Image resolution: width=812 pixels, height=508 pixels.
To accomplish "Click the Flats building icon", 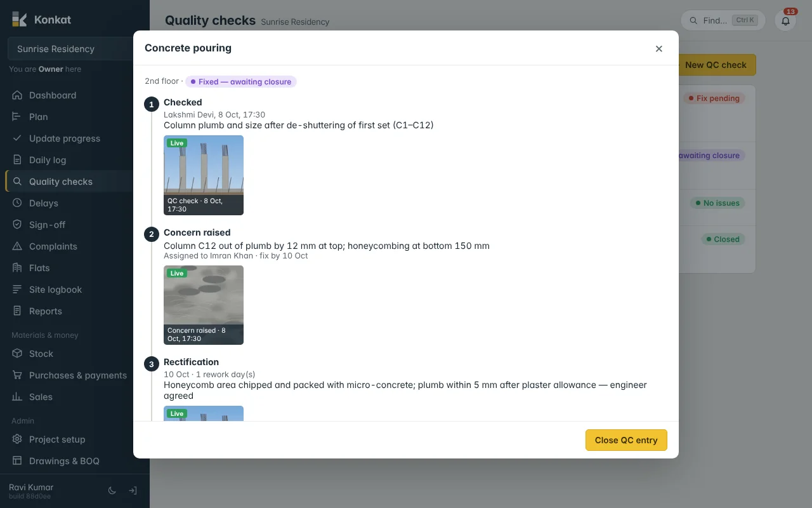I will (17, 268).
